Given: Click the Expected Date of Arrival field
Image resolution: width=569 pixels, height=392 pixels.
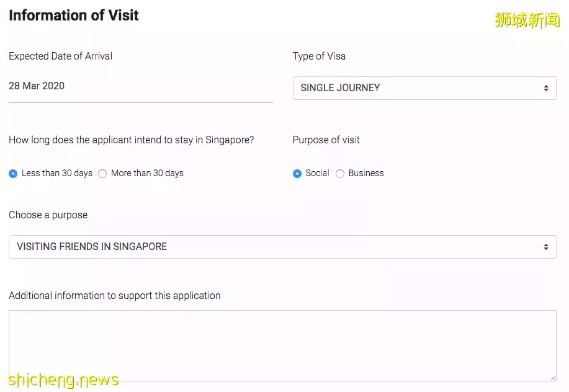Looking at the screenshot, I should pyautogui.click(x=140, y=86).
